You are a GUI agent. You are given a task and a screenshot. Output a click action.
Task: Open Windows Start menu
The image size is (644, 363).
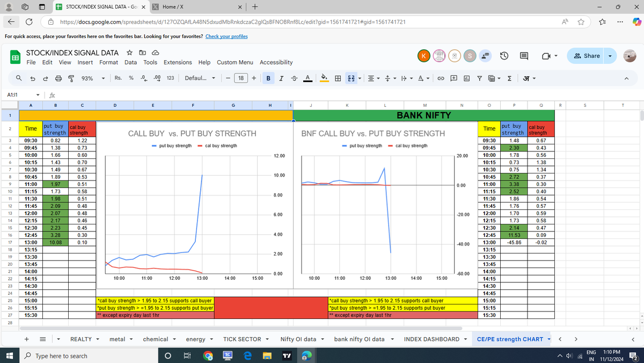[10, 356]
